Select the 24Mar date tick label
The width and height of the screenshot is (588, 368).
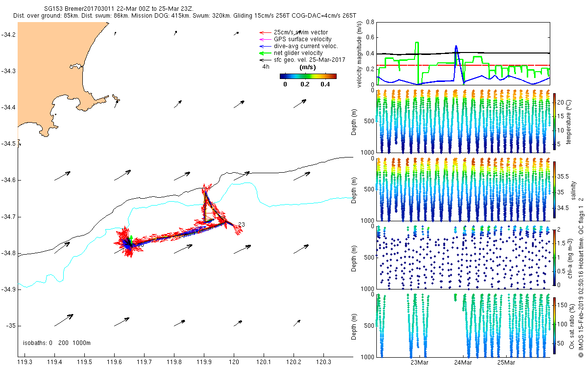pyautogui.click(x=463, y=363)
